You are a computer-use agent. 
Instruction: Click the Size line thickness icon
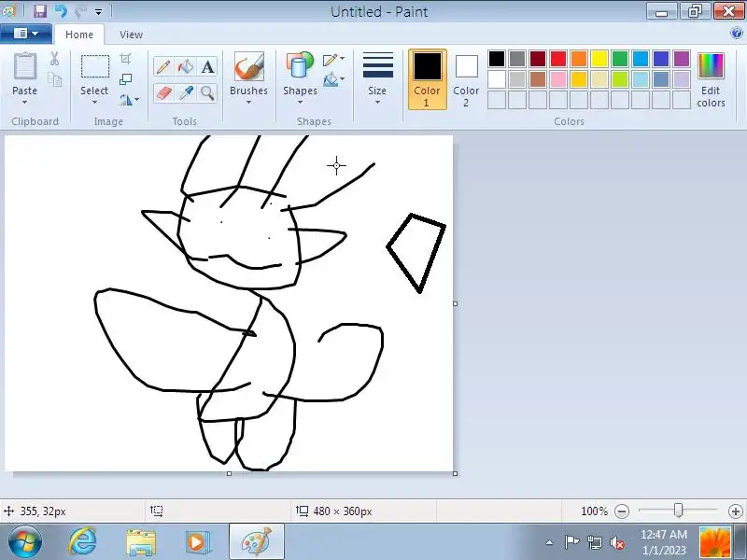pyautogui.click(x=378, y=65)
